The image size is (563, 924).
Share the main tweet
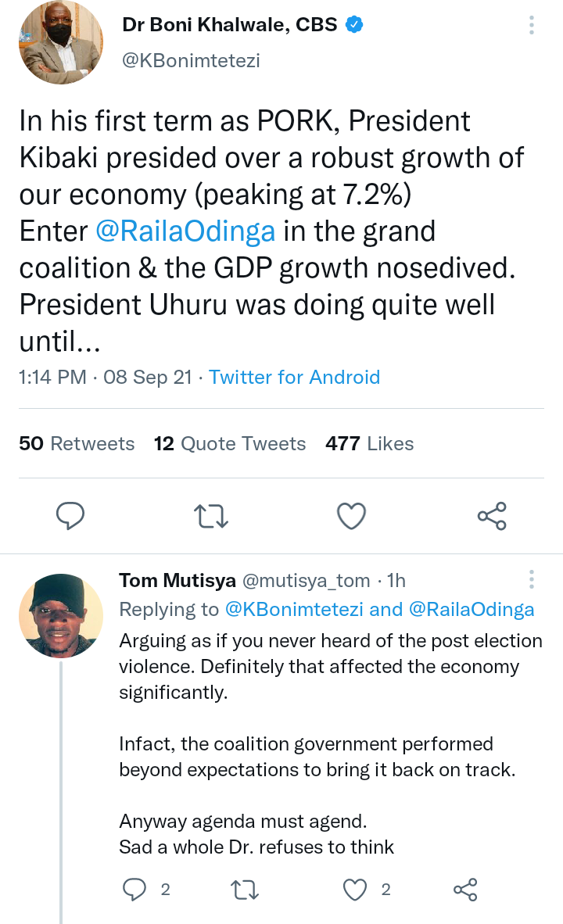492,516
